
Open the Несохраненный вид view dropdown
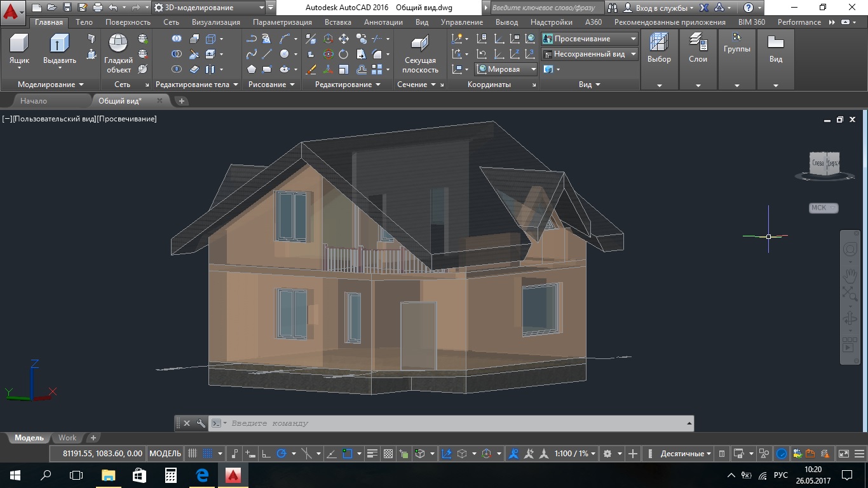[x=589, y=54]
